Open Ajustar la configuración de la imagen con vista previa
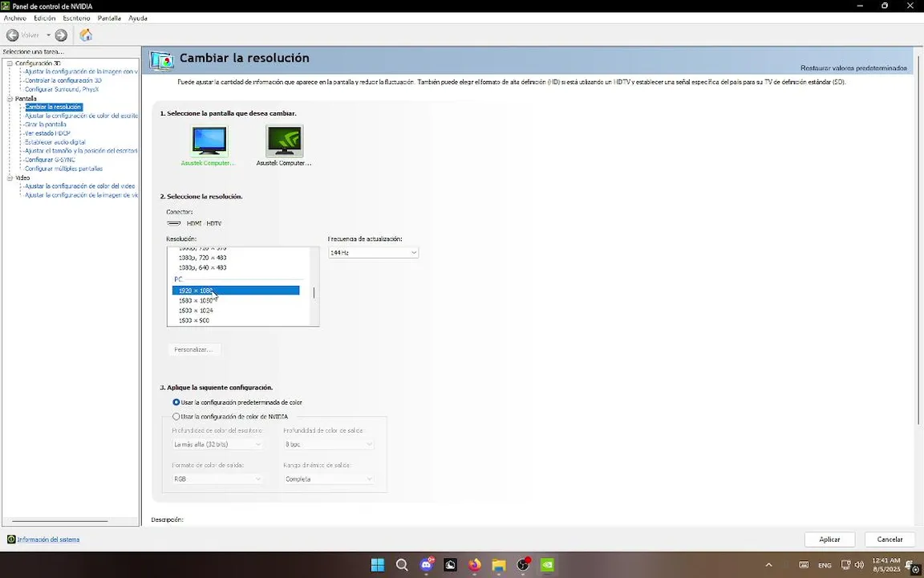Image resolution: width=924 pixels, height=578 pixels. (x=81, y=71)
